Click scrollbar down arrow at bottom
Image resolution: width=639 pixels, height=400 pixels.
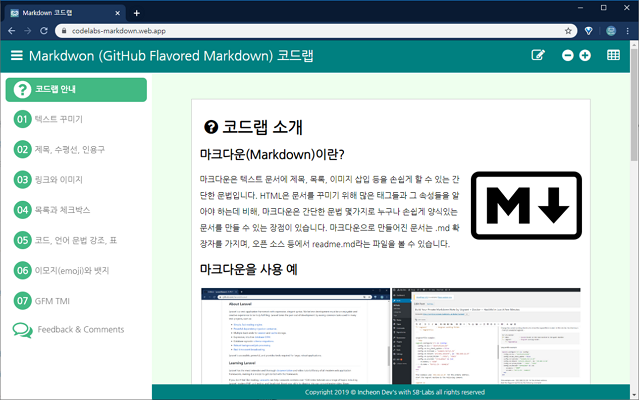tap(634, 395)
